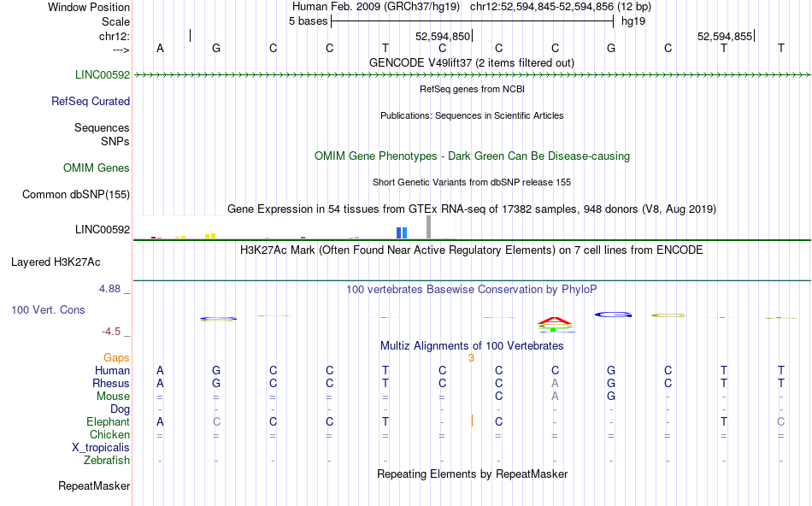
Task: Open Multiz Alignments of 100 Vertebrates title
Action: [472, 345]
